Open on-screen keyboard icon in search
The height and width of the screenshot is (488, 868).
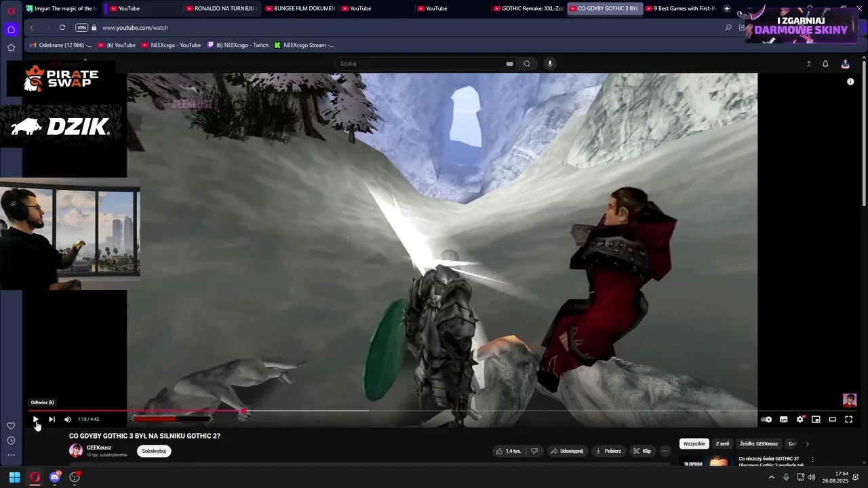tap(509, 64)
